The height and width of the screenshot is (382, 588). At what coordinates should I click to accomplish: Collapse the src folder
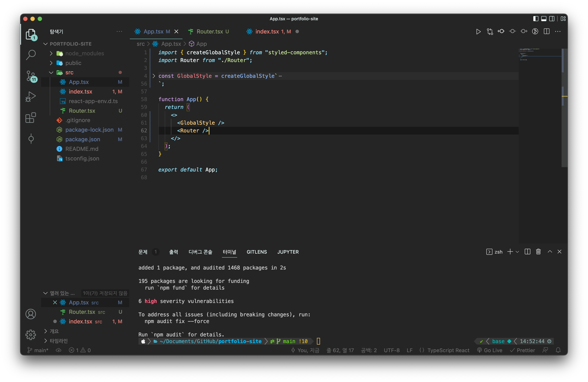[51, 73]
